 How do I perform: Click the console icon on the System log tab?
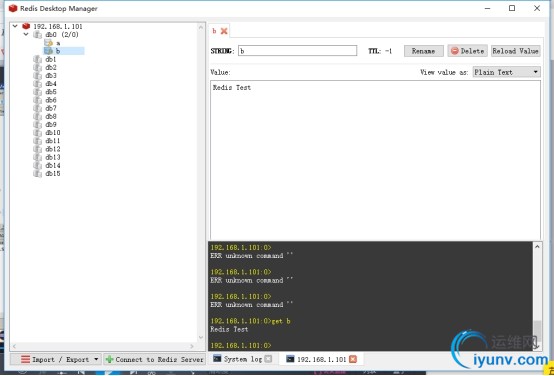pos(217,359)
